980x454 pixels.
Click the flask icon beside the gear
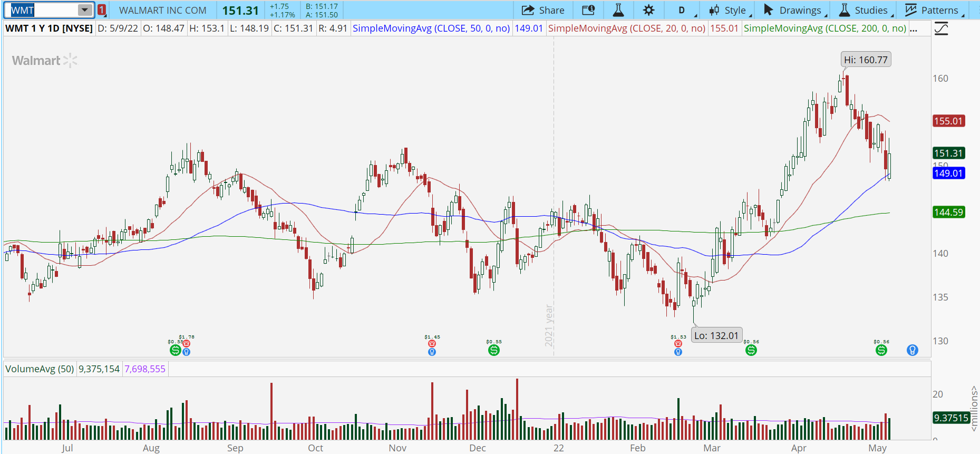618,10
